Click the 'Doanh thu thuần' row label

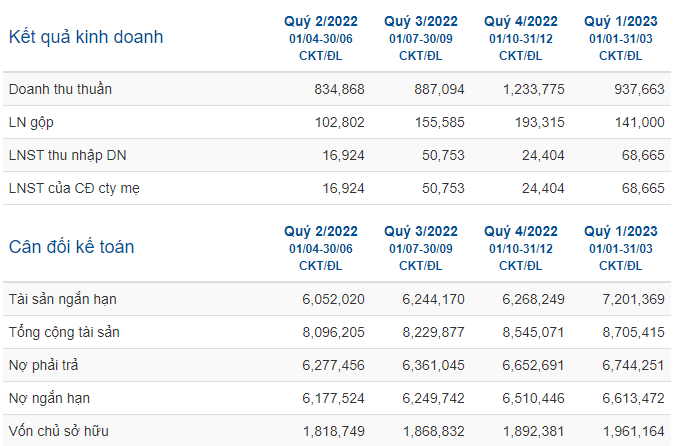(60, 89)
